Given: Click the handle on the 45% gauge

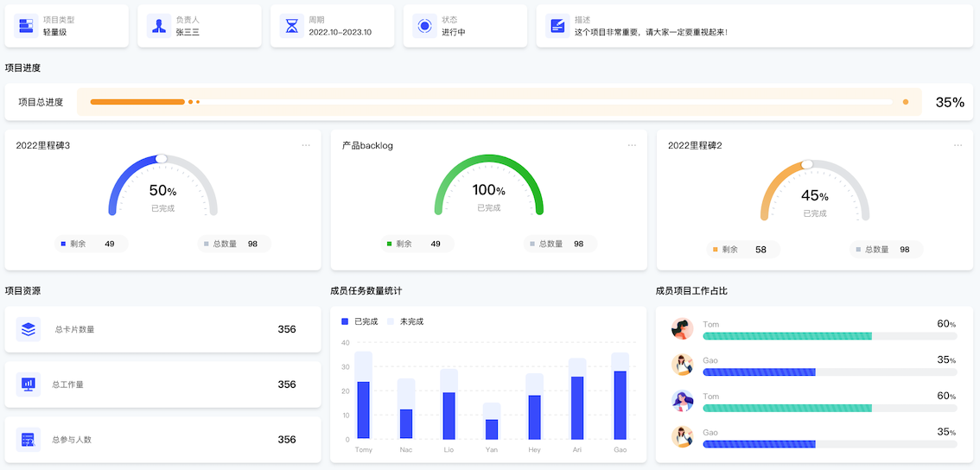Looking at the screenshot, I should pyautogui.click(x=807, y=164).
